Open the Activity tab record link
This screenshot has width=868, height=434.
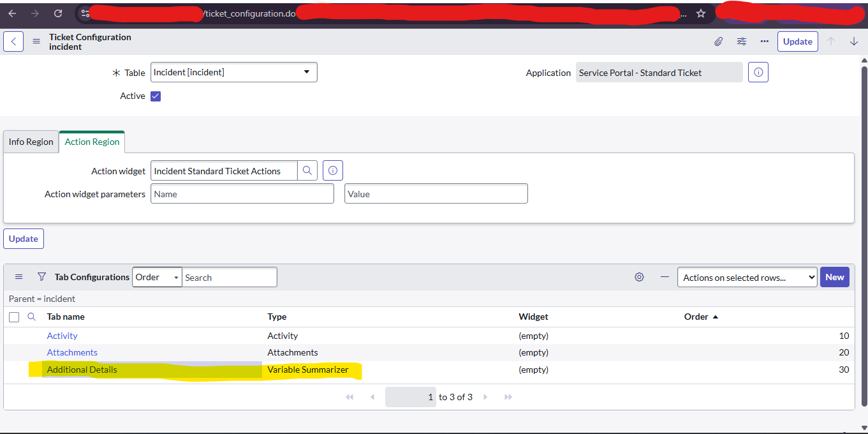tap(62, 336)
